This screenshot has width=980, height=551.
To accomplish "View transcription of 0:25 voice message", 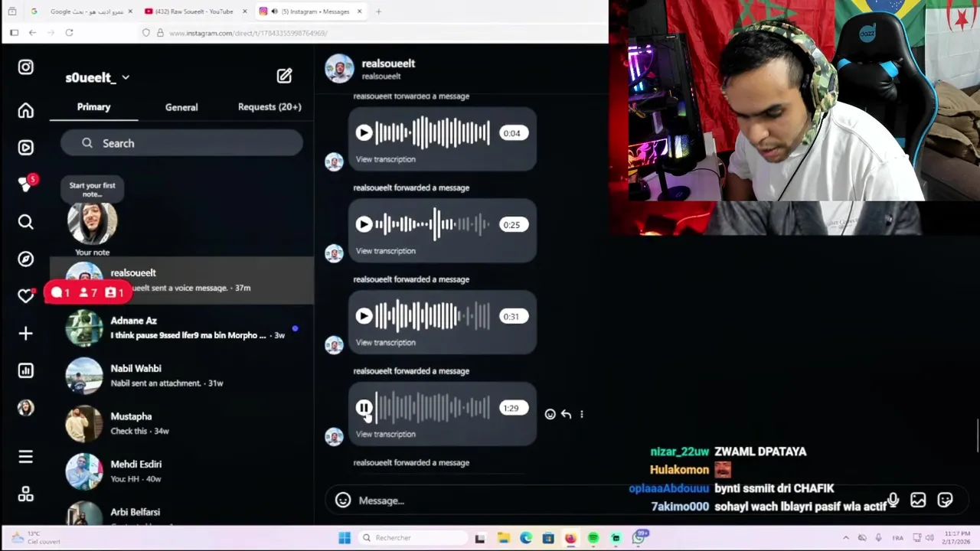I will coord(385,251).
